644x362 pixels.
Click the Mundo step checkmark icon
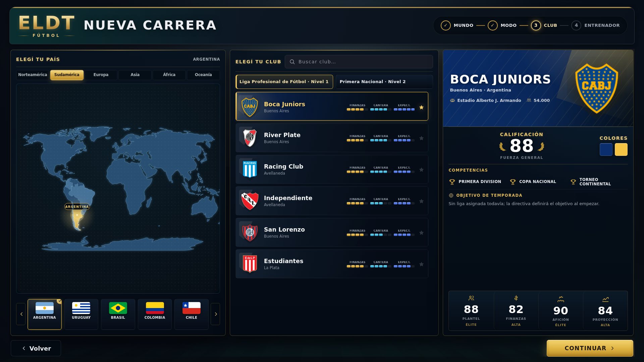tap(446, 25)
